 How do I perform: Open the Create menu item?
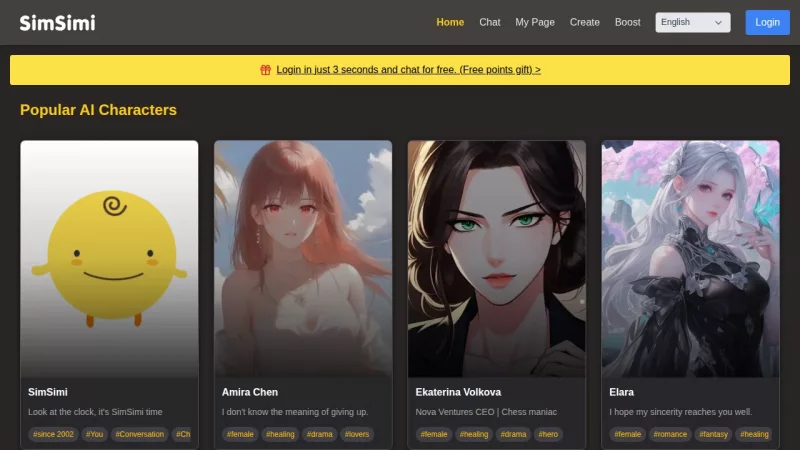585,22
